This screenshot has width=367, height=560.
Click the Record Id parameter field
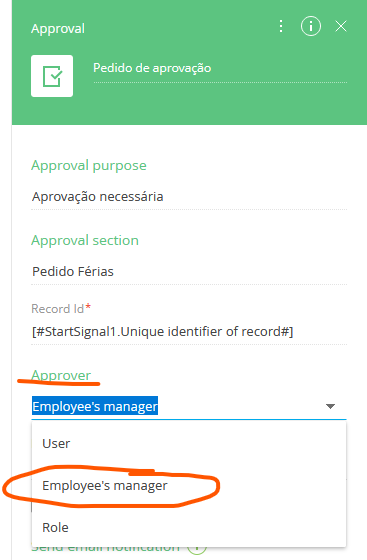pyautogui.click(x=189, y=332)
